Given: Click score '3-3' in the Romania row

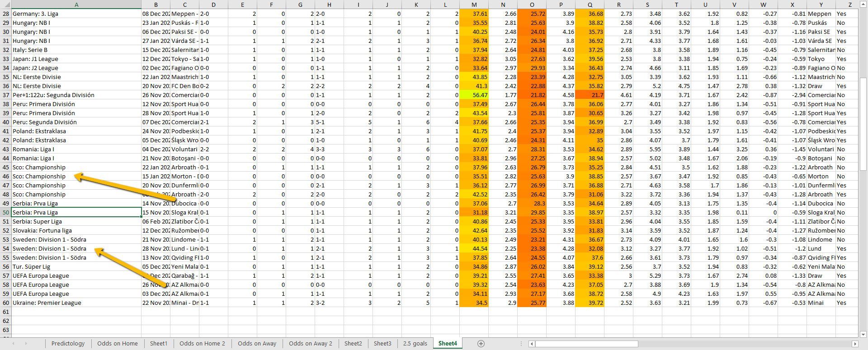Looking at the screenshot, I should click(329, 149).
